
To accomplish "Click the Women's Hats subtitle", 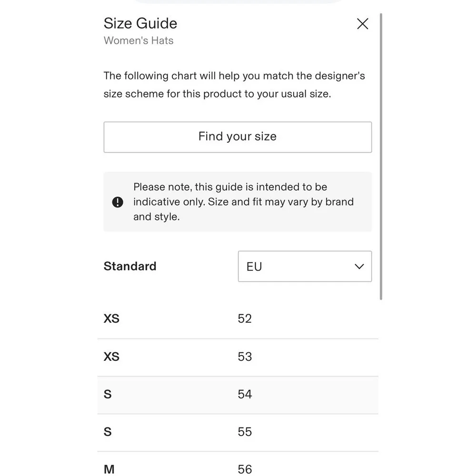I will tap(139, 40).
